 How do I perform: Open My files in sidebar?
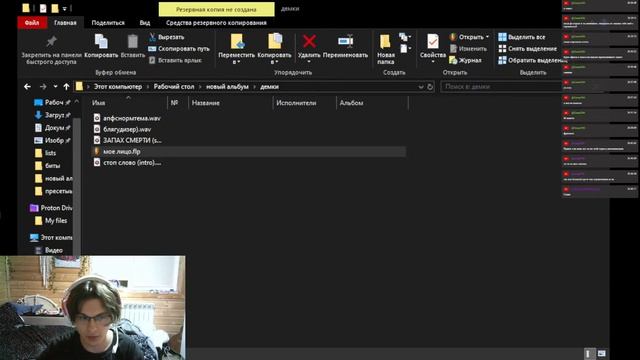[51, 220]
